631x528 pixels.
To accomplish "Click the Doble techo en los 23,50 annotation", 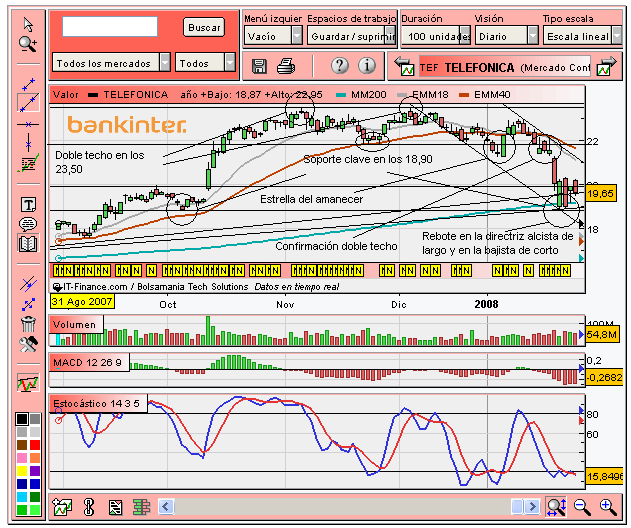I will click(x=99, y=162).
